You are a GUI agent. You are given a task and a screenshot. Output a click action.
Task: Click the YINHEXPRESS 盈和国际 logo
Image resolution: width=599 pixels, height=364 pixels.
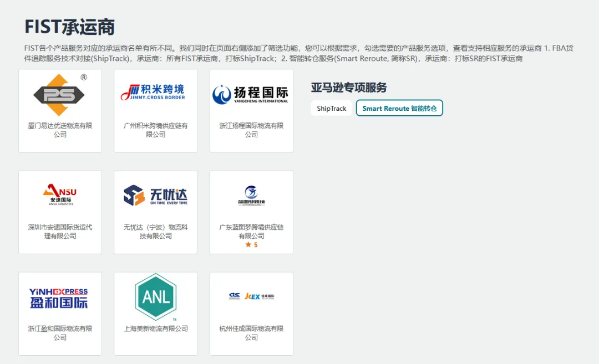pyautogui.click(x=60, y=297)
